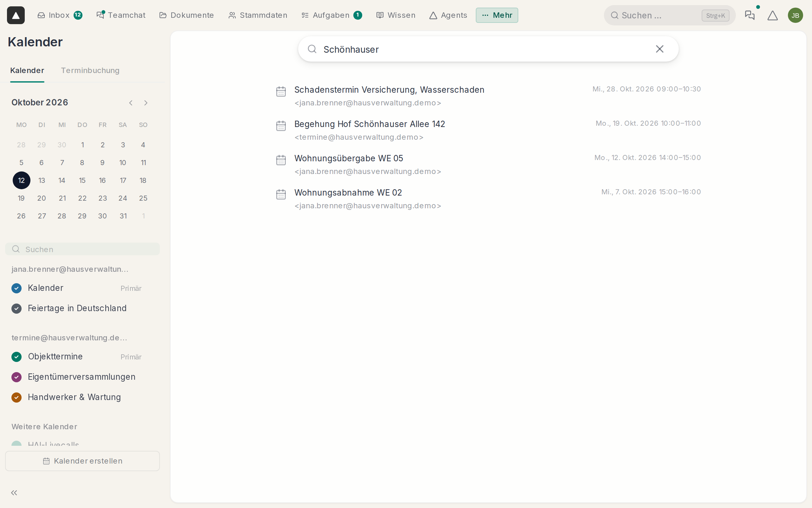This screenshot has width=812, height=508.
Task: Click the jana.brenner account header in sidebar
Action: tap(70, 269)
